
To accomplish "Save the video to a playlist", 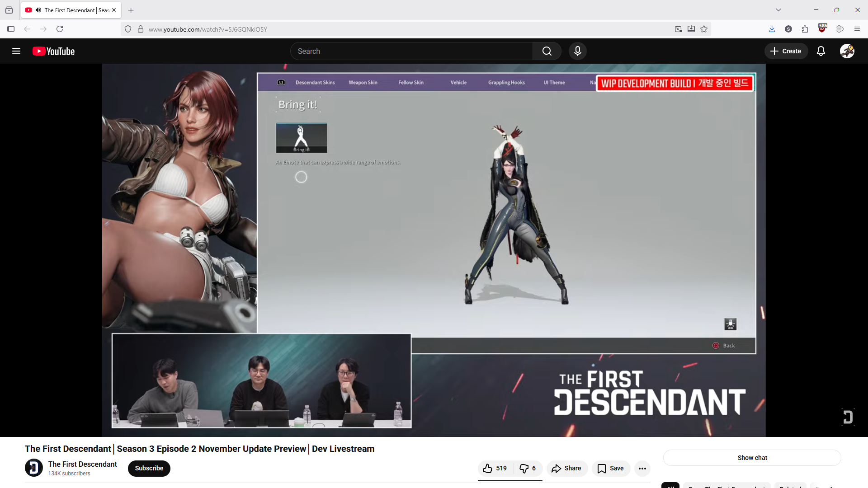I will coord(611,469).
